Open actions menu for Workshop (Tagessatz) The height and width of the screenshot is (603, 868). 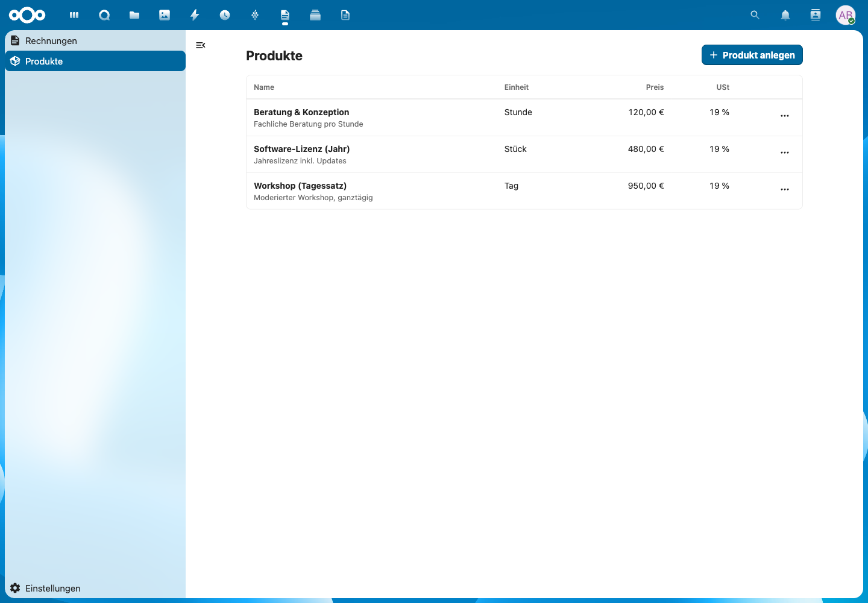tap(785, 189)
